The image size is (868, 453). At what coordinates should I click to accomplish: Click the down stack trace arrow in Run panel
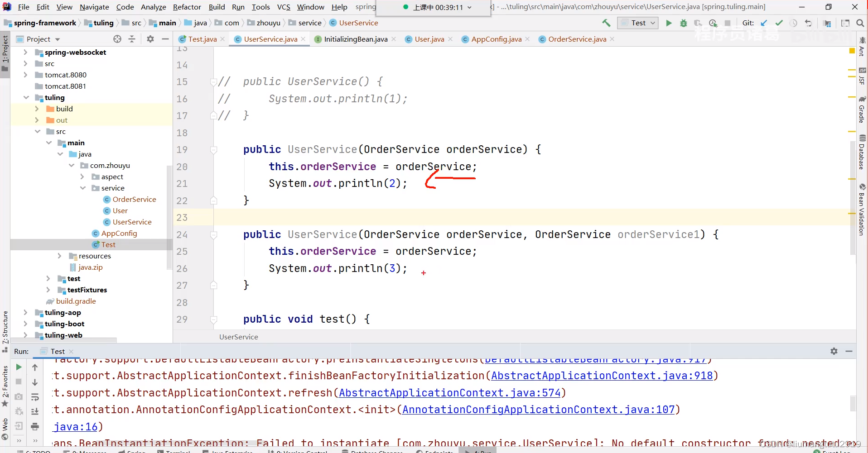pos(35,382)
